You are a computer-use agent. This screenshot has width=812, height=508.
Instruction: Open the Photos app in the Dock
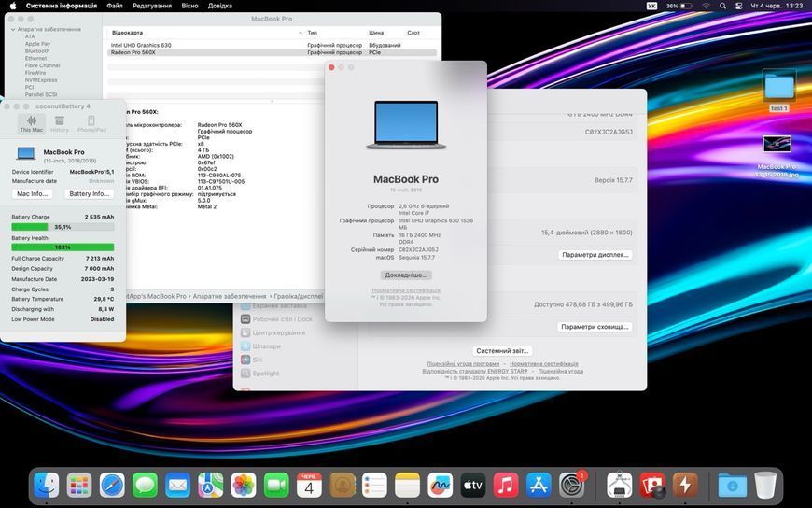pyautogui.click(x=244, y=486)
